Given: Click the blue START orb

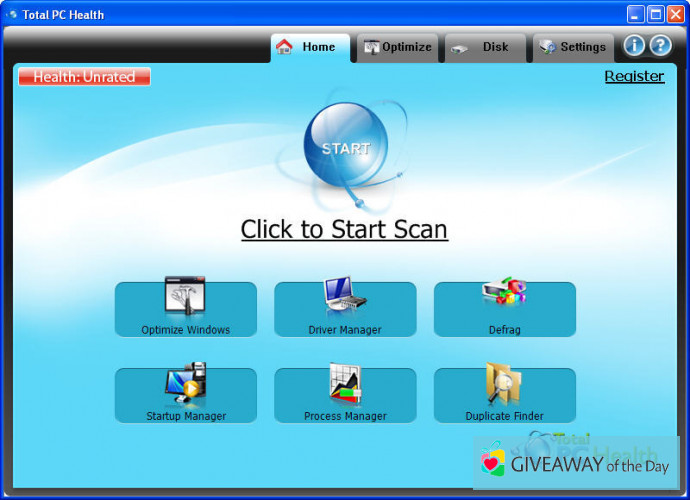Looking at the screenshot, I should pyautogui.click(x=345, y=148).
